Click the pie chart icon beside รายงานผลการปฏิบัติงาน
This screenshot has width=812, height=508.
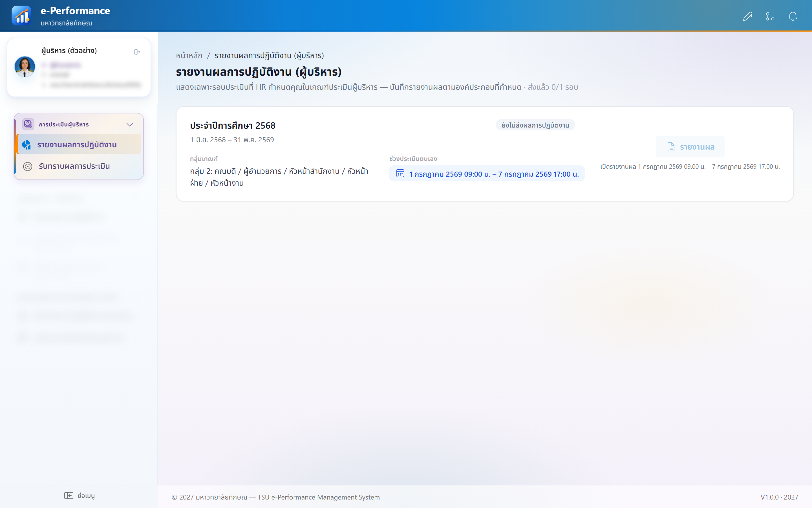pos(27,144)
